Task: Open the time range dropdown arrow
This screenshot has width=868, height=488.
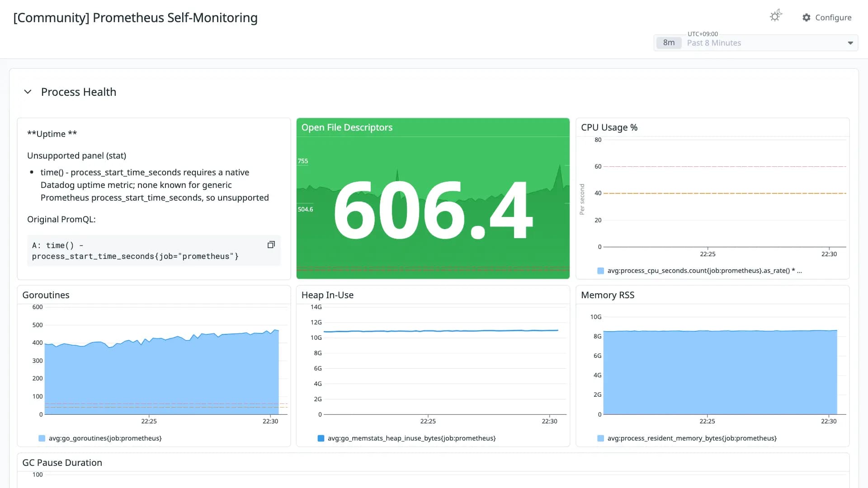Action: [850, 43]
